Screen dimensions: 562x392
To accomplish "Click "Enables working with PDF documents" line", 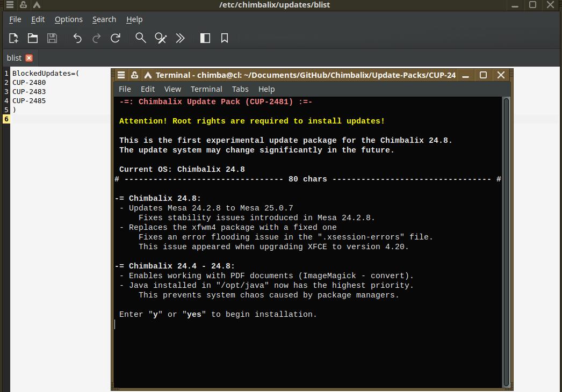I will pos(271,276).
